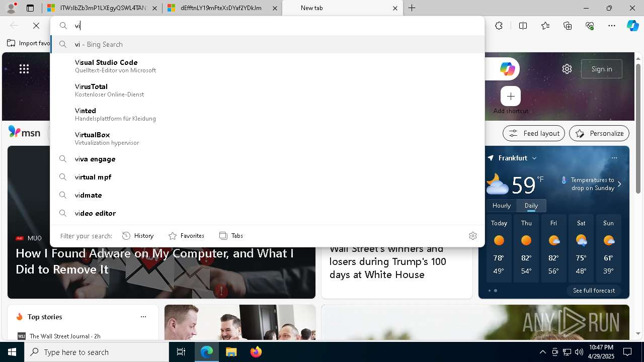Select the Visual Studio Code suggestion
This screenshot has height=362, width=644.
click(267, 66)
